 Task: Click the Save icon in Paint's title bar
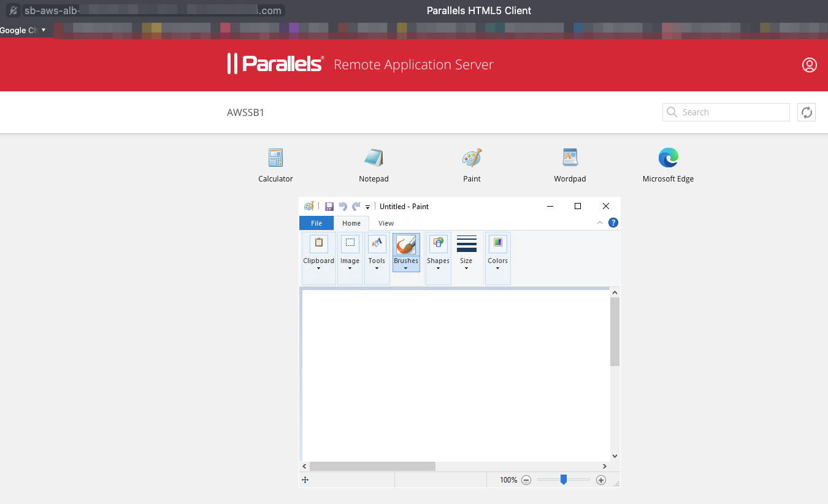329,207
